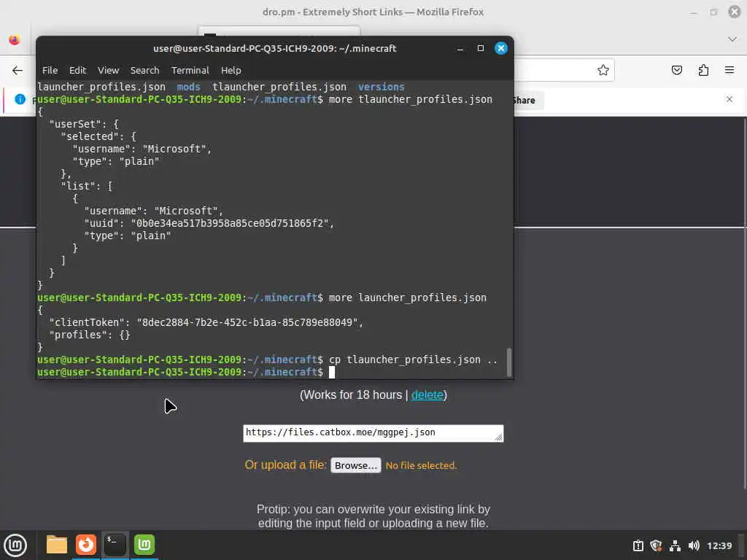Click the info icon in the notification bar
This screenshot has height=560, width=747.
(x=20, y=99)
